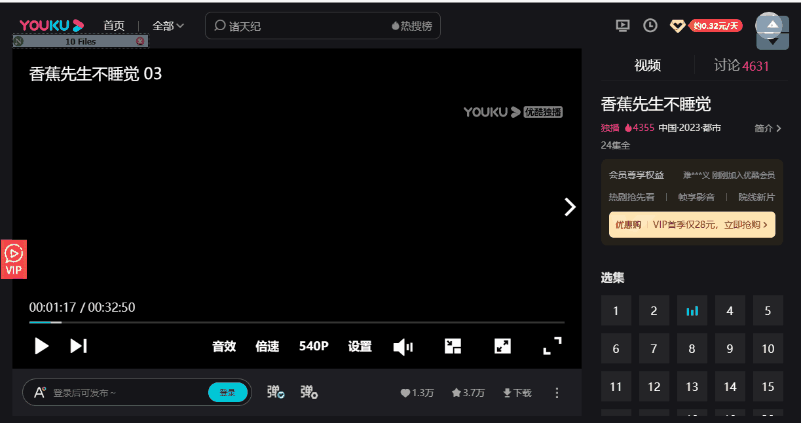Expand the 全部 category dropdown

[168, 26]
